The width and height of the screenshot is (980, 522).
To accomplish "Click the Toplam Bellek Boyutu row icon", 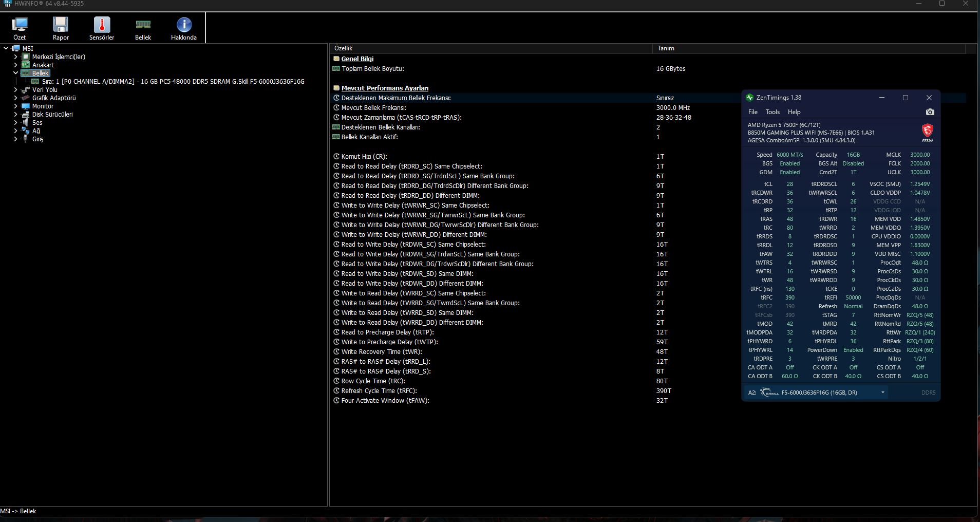I will (336, 68).
